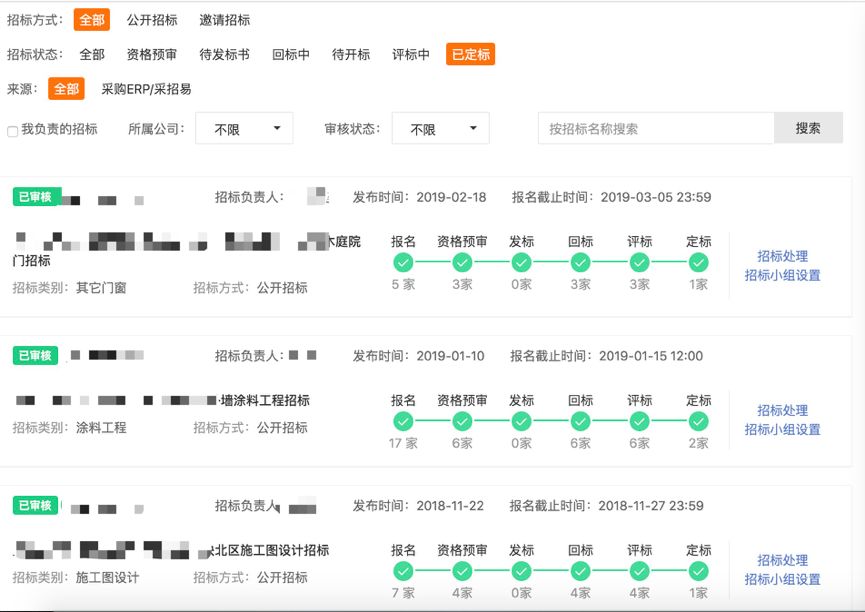Filter by 邀请招标 bidding method

coord(225,20)
